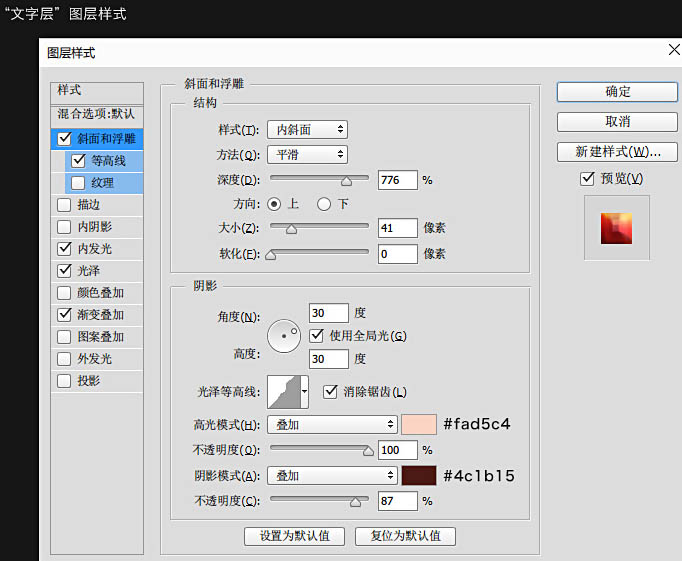
Task: Toggle the 预览 preview checkbox
Action: click(587, 178)
